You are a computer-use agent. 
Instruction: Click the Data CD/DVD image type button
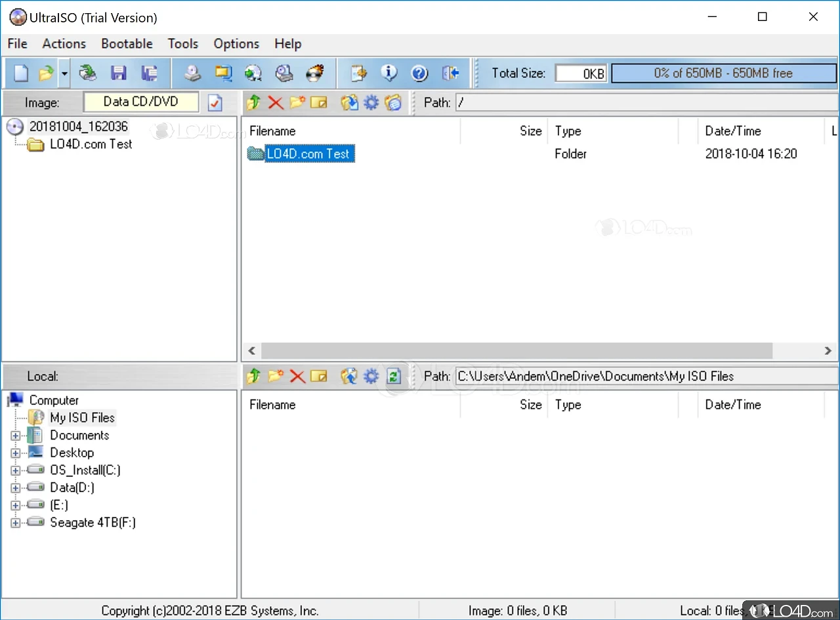(140, 102)
